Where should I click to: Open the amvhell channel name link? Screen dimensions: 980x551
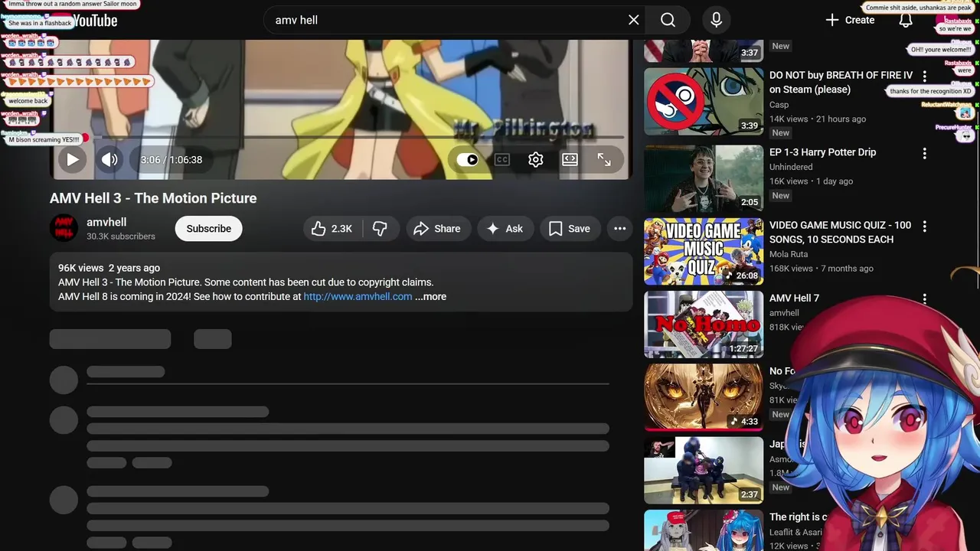coord(106,222)
